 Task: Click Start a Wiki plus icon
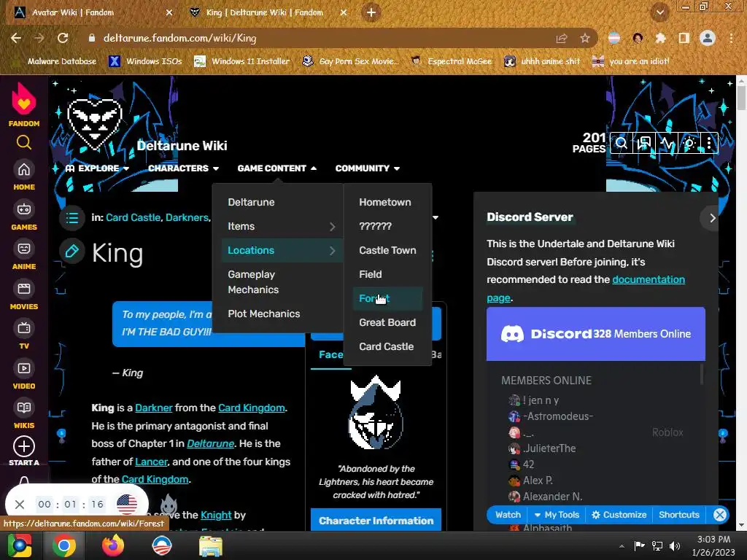pyautogui.click(x=24, y=447)
